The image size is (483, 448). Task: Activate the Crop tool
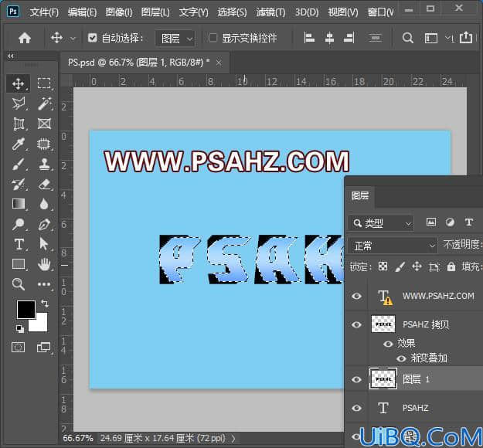[19, 124]
